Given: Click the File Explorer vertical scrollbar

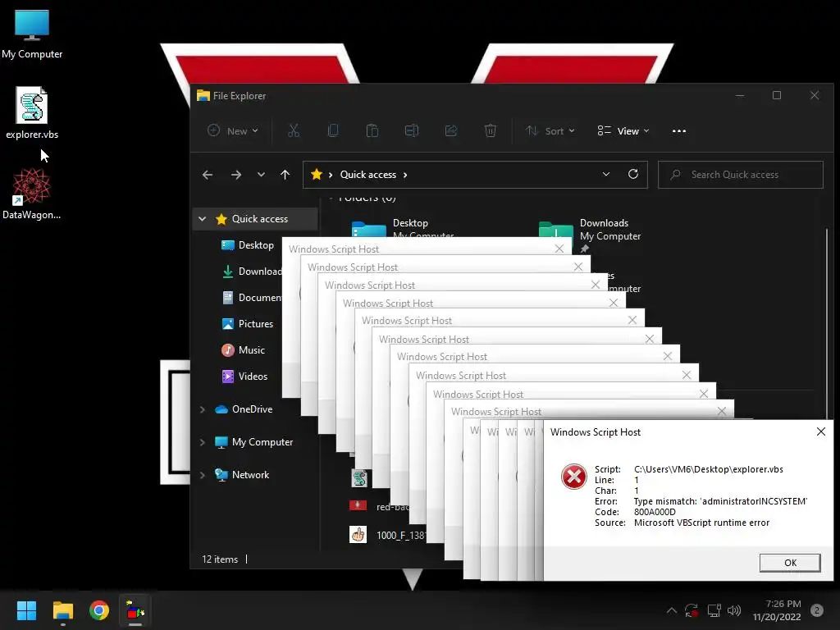Looking at the screenshot, I should [x=827, y=322].
